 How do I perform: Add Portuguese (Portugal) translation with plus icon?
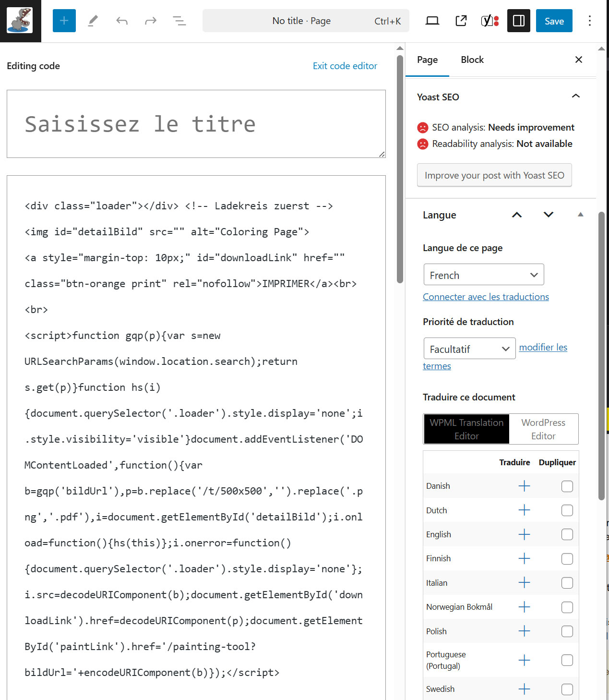(x=525, y=660)
